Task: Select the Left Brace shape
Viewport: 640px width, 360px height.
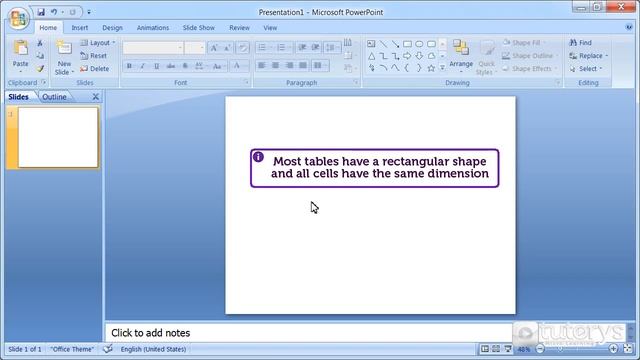Action: click(407, 68)
